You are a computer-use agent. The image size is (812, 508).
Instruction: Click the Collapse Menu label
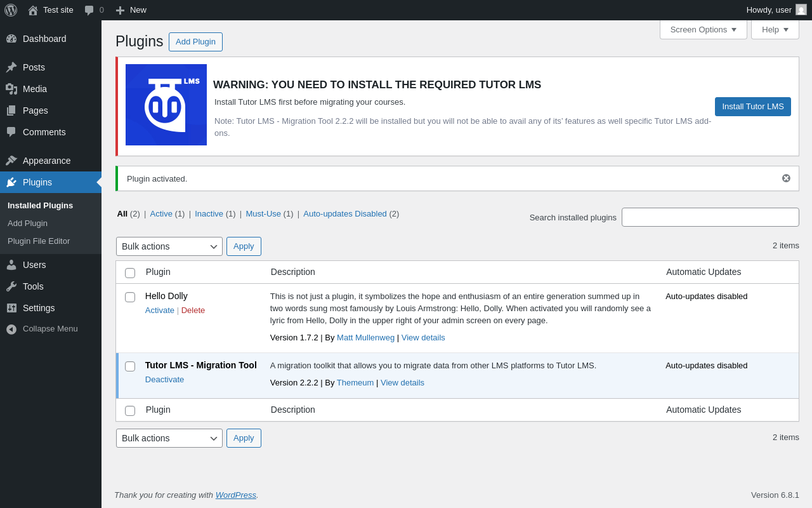(50, 329)
